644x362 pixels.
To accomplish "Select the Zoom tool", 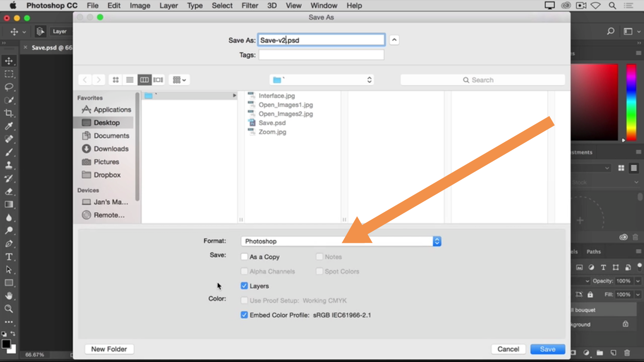I will (9, 309).
